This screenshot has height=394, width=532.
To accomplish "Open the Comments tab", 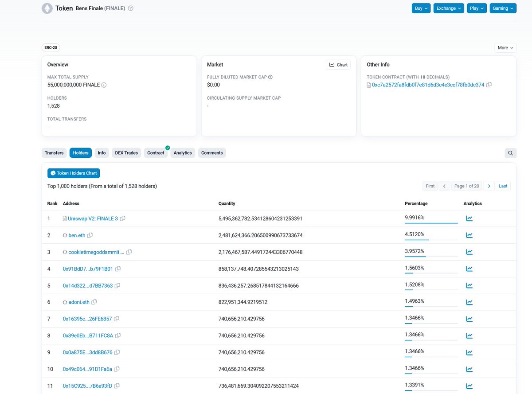I will (x=212, y=153).
